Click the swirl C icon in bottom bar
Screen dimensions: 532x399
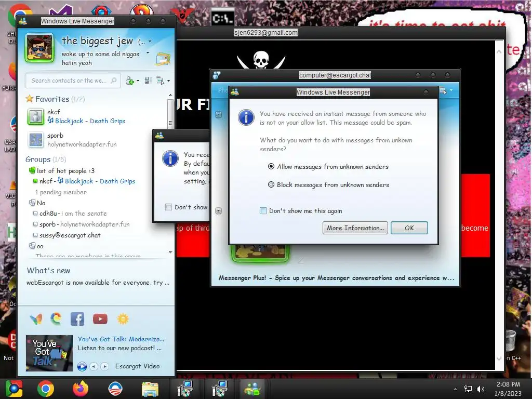click(x=56, y=318)
